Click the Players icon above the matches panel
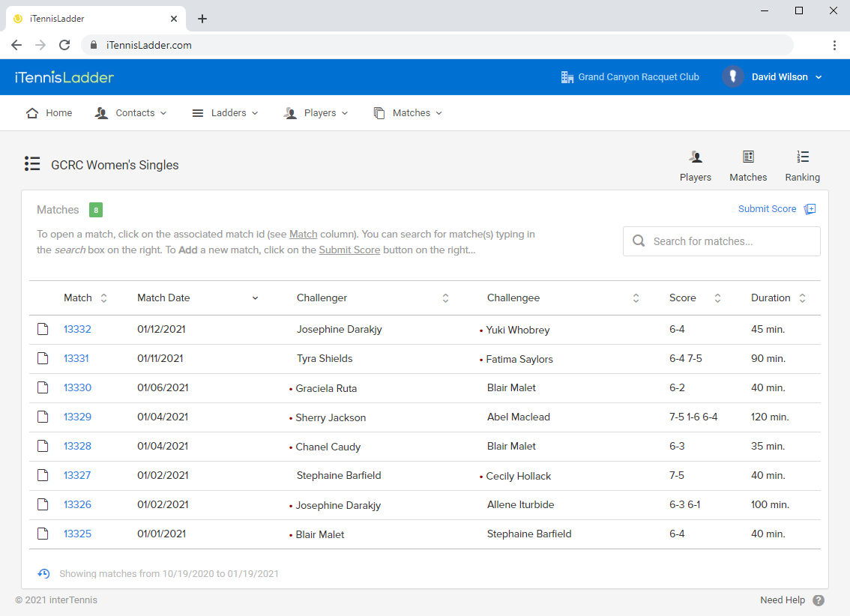This screenshot has width=850, height=616. pos(696,157)
